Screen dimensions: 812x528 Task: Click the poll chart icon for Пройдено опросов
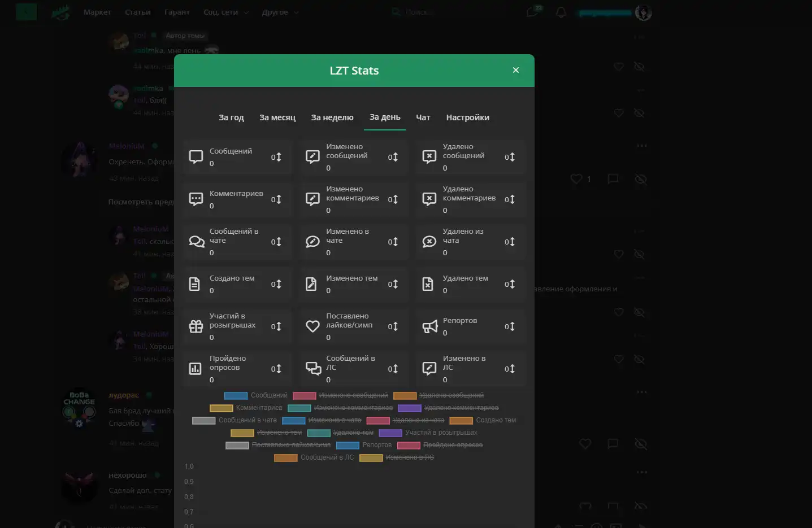[196, 369]
